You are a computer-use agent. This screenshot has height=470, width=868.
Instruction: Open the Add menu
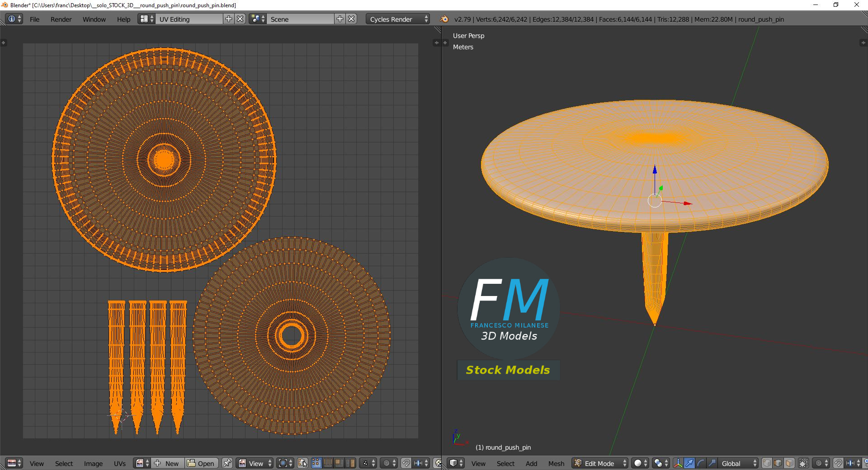531,464
